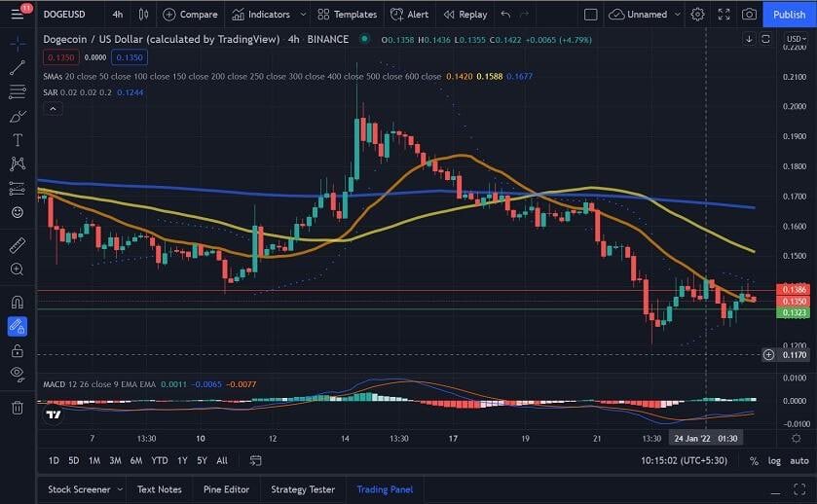Open the Unnamed layout save button

click(638, 14)
